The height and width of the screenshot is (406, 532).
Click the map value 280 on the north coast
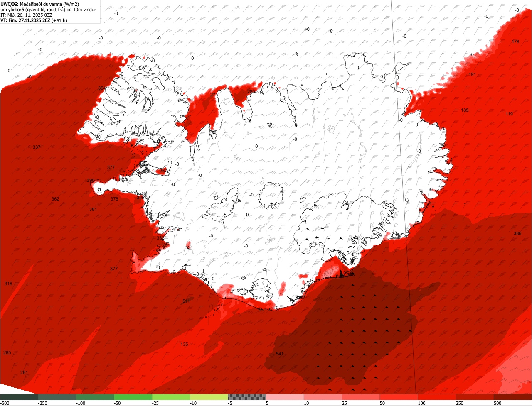click(251, 92)
